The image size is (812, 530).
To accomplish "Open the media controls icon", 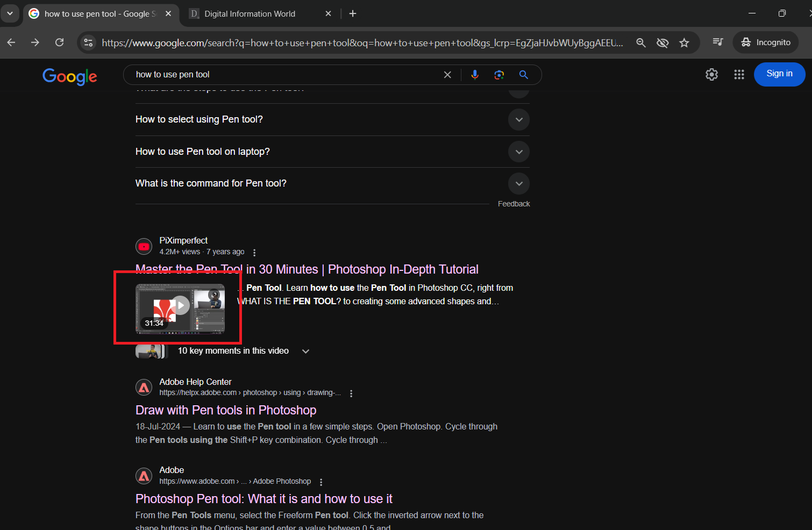I will coord(718,42).
